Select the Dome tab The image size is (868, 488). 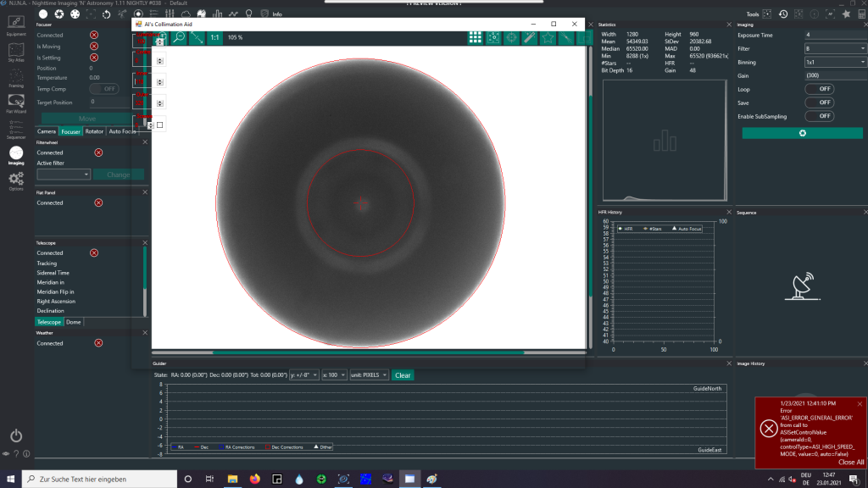[x=74, y=322]
